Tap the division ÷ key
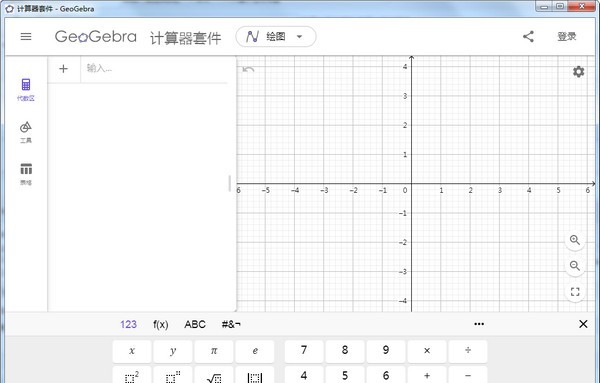600x383 pixels. tap(468, 351)
